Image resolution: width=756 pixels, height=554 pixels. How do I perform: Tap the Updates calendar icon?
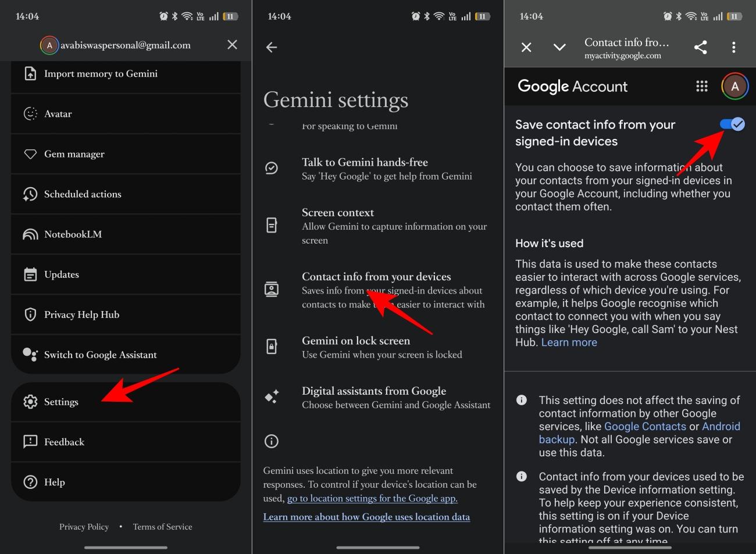pos(30,274)
